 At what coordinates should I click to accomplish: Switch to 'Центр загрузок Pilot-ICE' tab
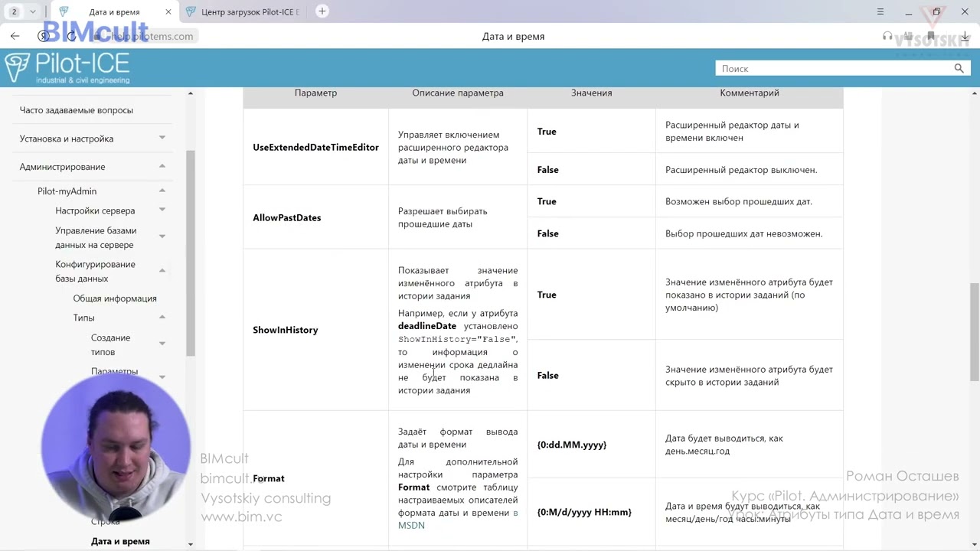click(245, 11)
